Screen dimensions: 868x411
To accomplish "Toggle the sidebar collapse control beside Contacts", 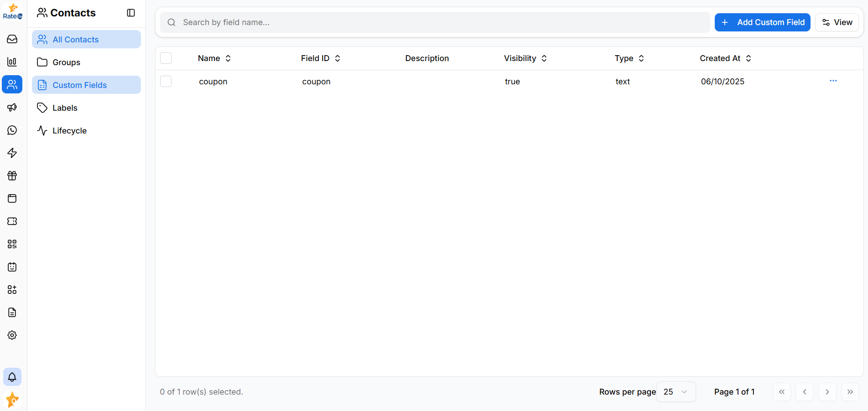I will point(130,13).
